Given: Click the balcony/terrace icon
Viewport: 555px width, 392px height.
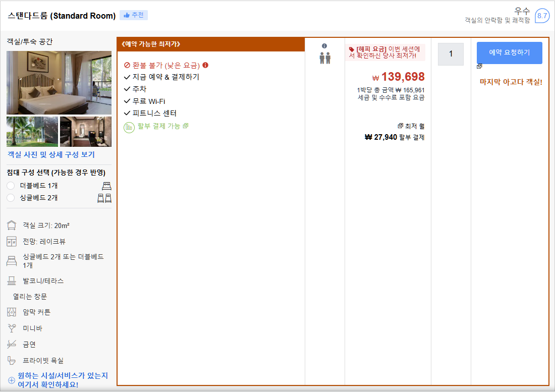Looking at the screenshot, I should click(12, 281).
